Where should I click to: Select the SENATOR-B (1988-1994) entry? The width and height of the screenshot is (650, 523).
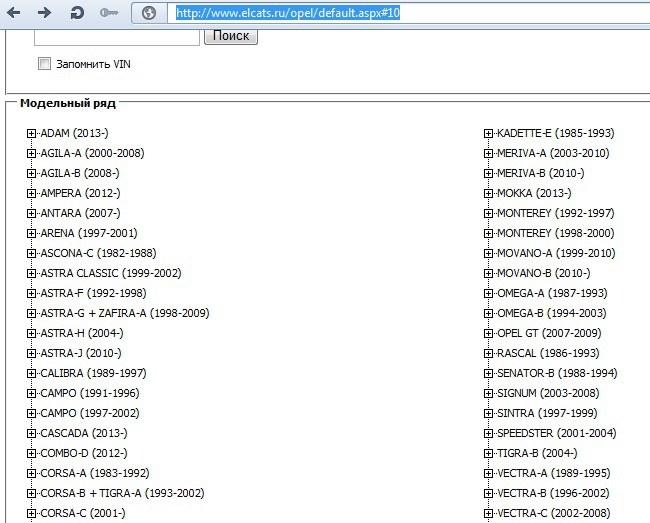click(557, 373)
